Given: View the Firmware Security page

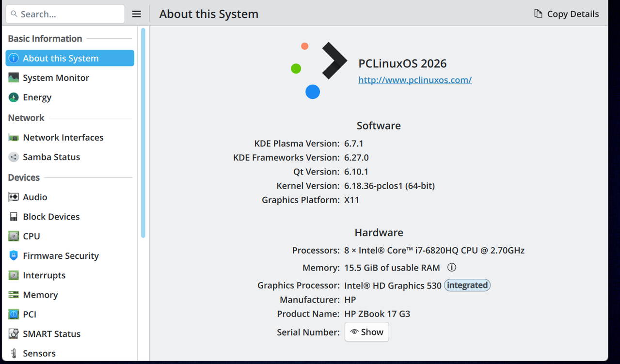Looking at the screenshot, I should (70, 256).
